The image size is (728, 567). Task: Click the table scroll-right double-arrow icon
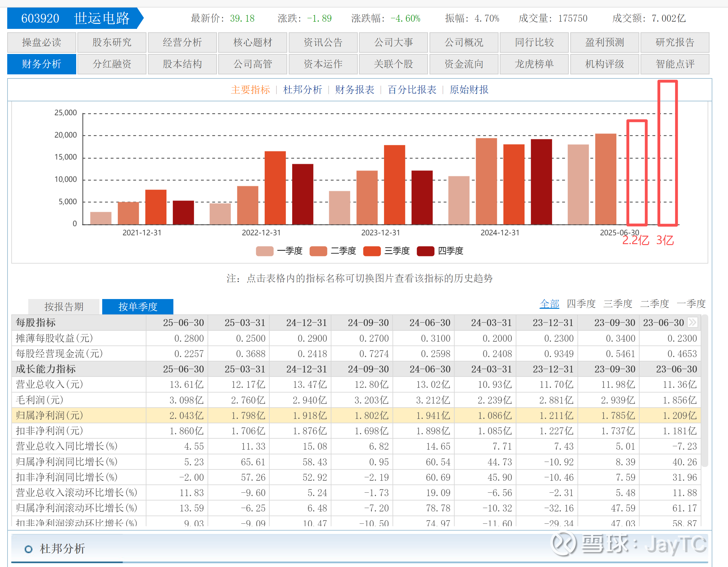click(x=692, y=322)
